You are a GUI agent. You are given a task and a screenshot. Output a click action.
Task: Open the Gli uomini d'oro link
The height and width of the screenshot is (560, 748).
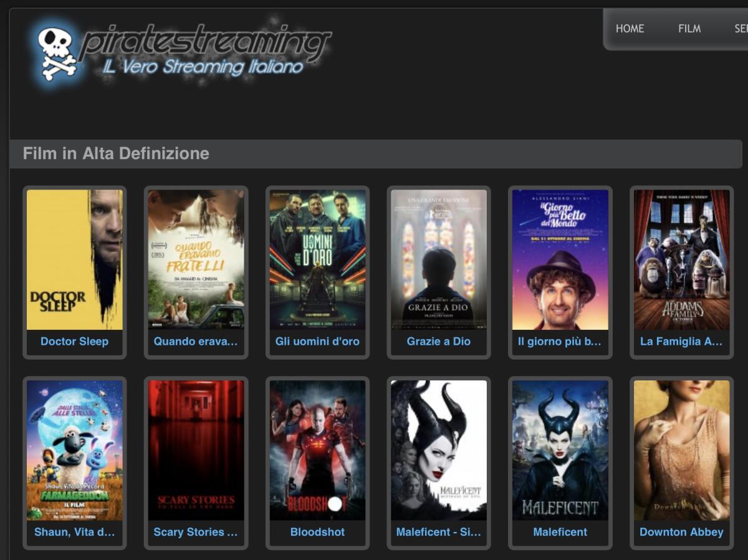point(317,341)
